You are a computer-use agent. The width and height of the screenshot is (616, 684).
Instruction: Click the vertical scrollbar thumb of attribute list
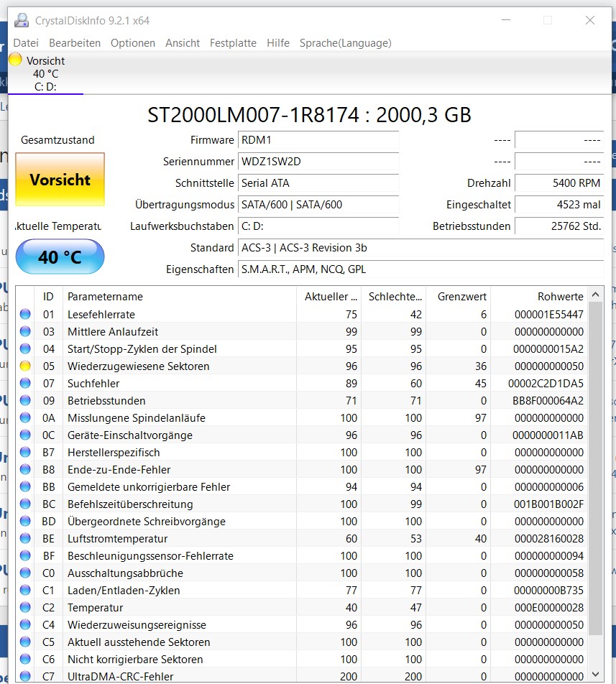pos(595,469)
